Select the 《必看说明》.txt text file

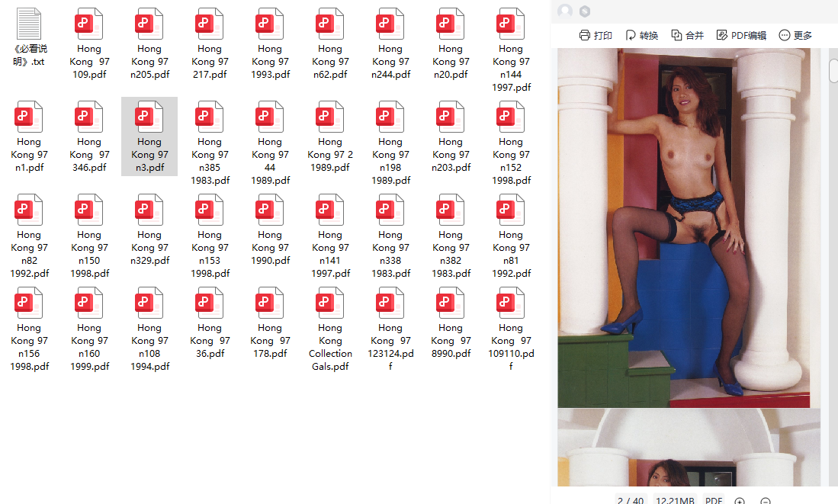[x=29, y=38]
